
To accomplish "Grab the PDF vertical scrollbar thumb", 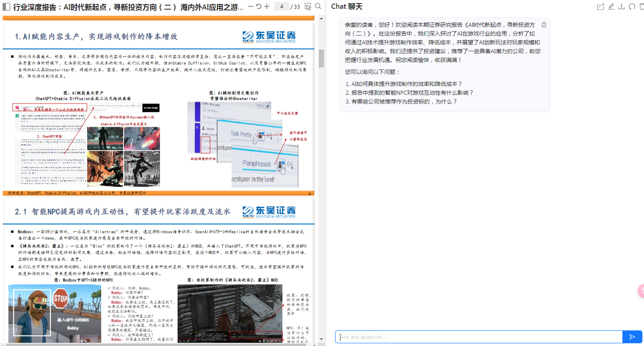I will tap(321, 58).
